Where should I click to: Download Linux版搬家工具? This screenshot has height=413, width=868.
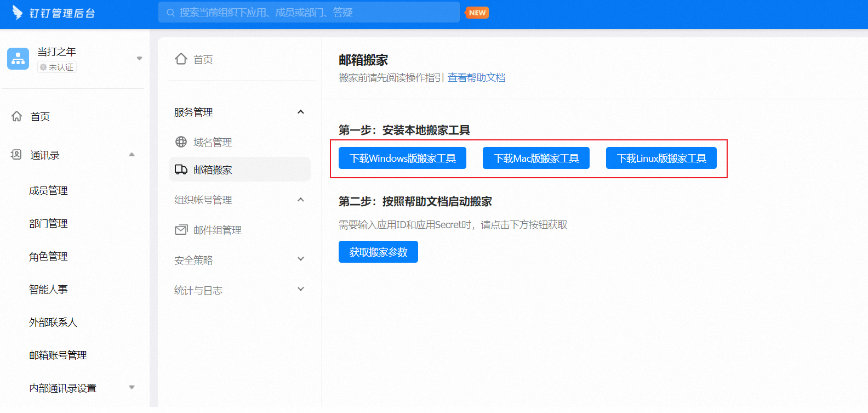(661, 158)
